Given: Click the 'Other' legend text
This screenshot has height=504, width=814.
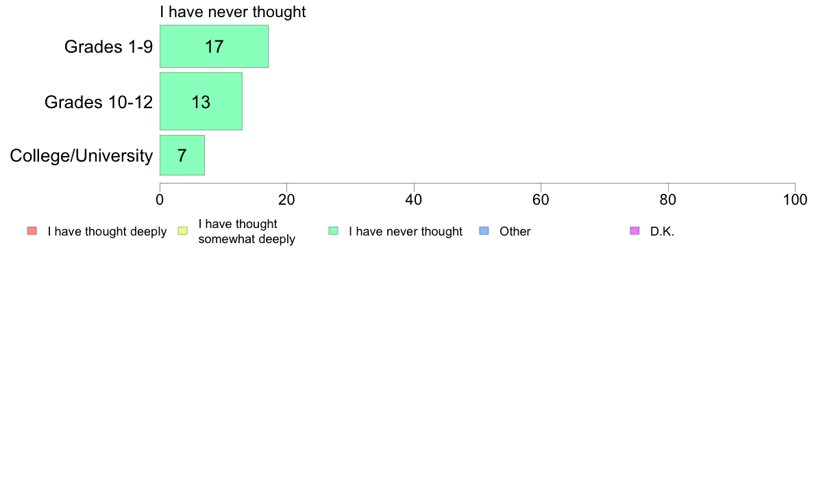Looking at the screenshot, I should [515, 231].
